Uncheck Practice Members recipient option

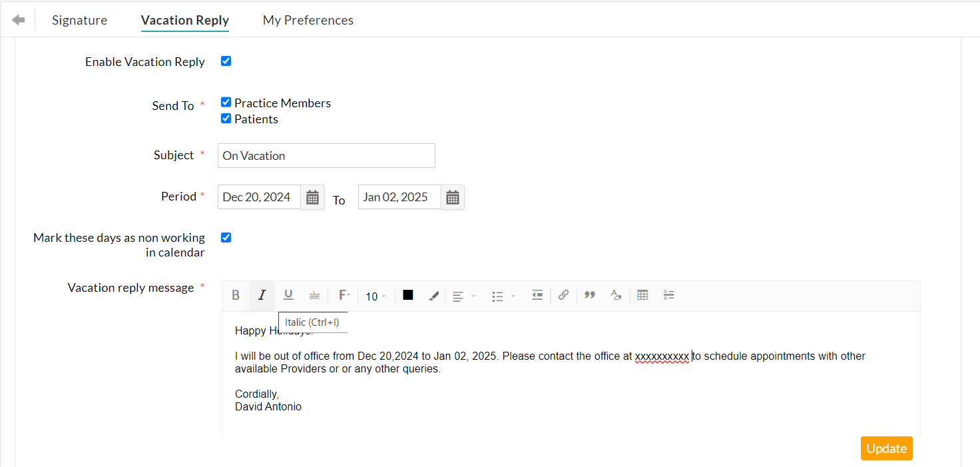tap(226, 103)
